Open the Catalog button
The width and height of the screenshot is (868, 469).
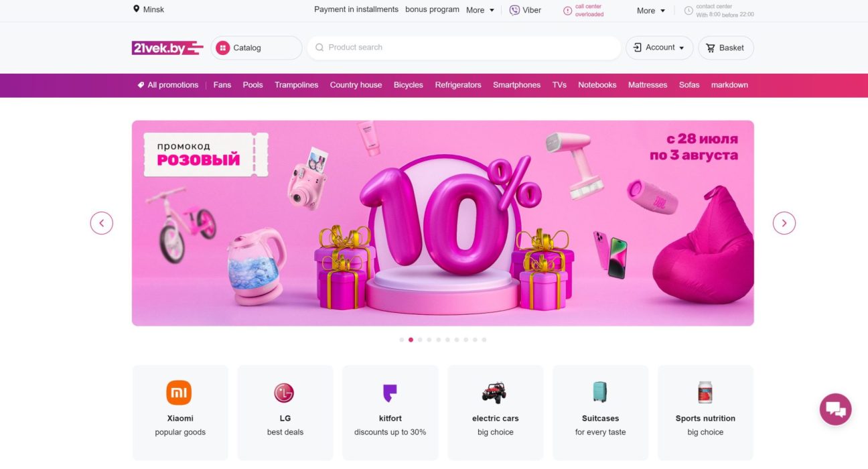coord(257,48)
